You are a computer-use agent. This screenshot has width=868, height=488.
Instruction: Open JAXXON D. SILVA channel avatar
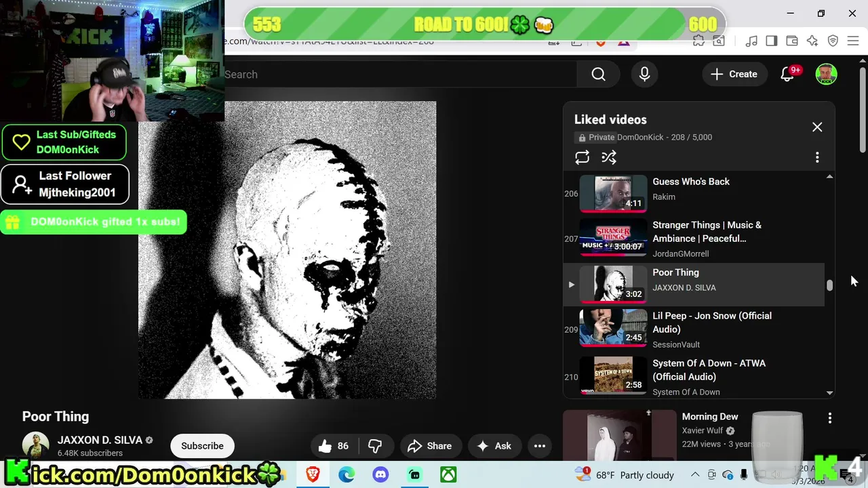click(35, 445)
